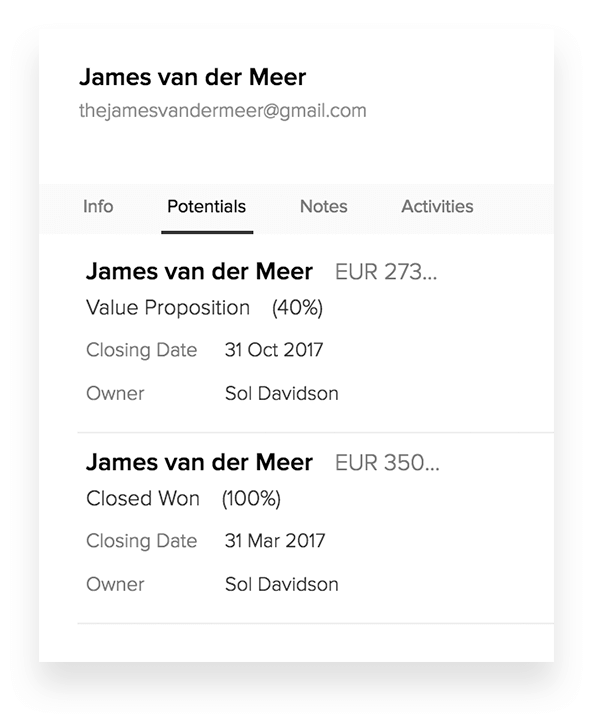The height and width of the screenshot is (726, 614).
Task: Go to the Activities tab
Action: [437, 207]
